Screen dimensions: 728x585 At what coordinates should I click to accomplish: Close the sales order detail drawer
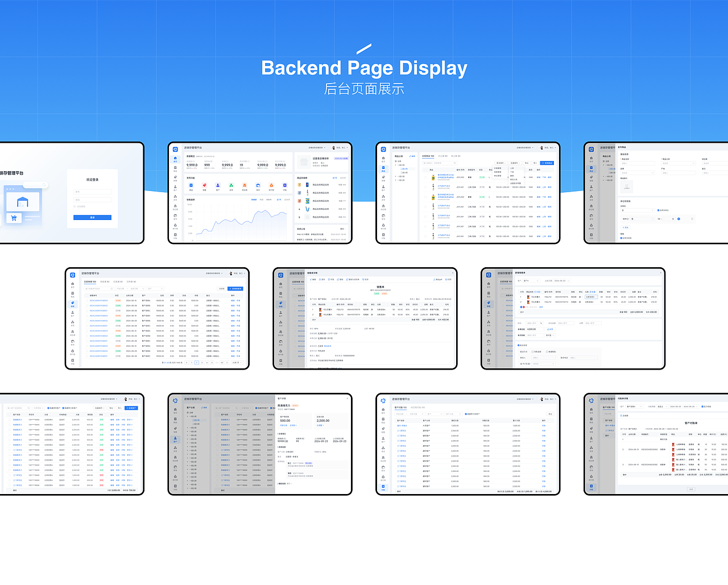(x=453, y=273)
